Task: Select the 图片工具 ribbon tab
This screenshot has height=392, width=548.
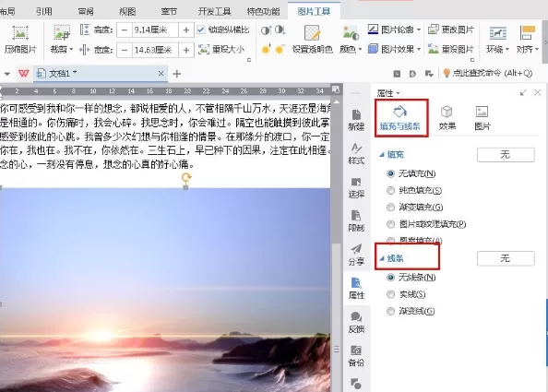Action: [314, 11]
